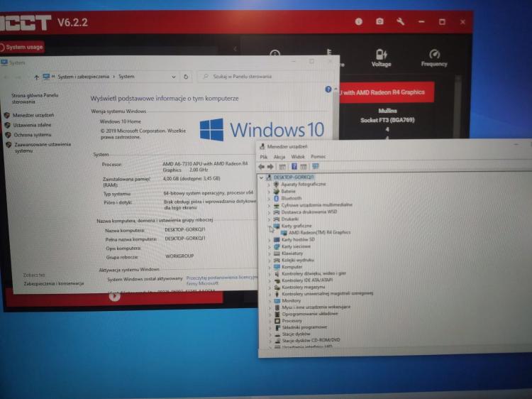Click the Forward arrow in Device Manager toolbar
Viewport: 532px width, 399px height.
[270, 167]
